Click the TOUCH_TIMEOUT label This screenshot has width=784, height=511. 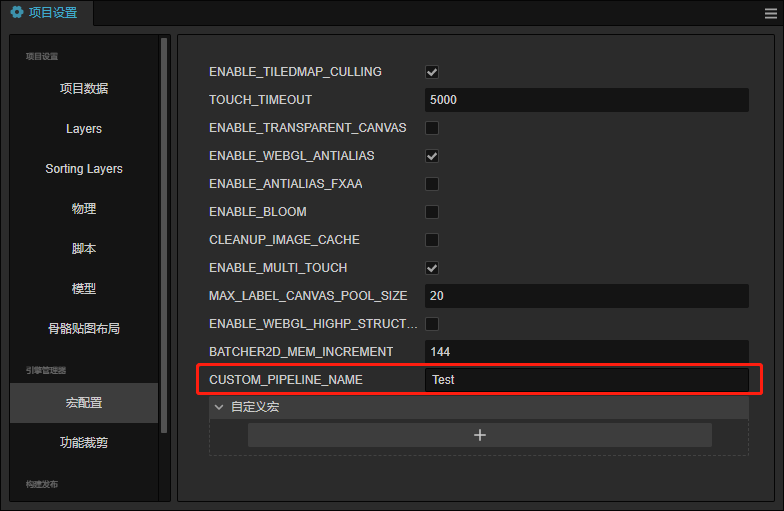point(260,100)
